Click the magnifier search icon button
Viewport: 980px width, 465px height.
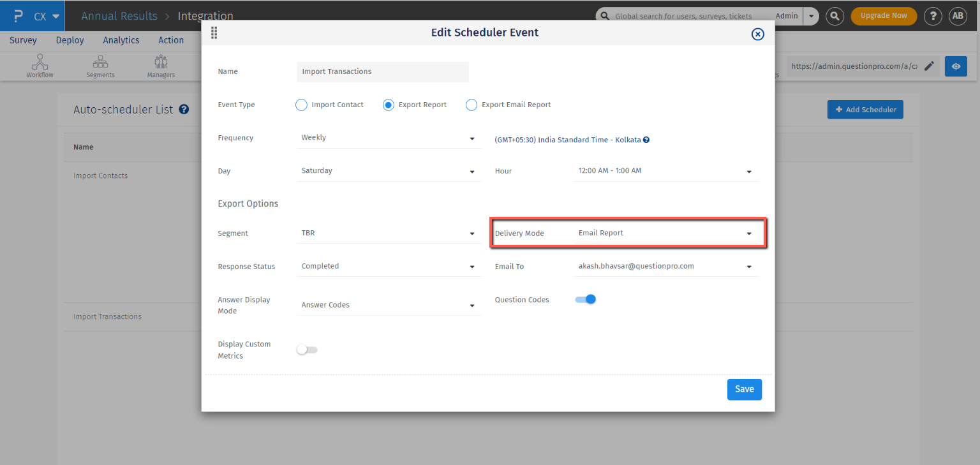coord(835,16)
